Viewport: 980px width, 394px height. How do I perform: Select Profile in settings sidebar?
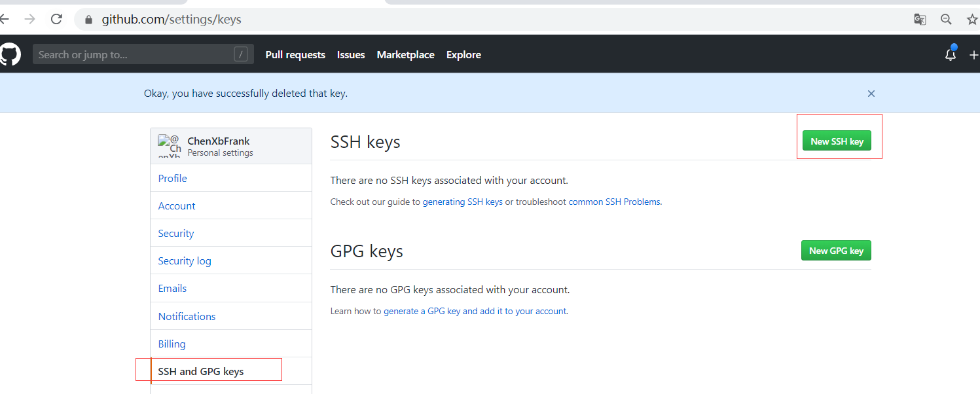tap(231, 178)
